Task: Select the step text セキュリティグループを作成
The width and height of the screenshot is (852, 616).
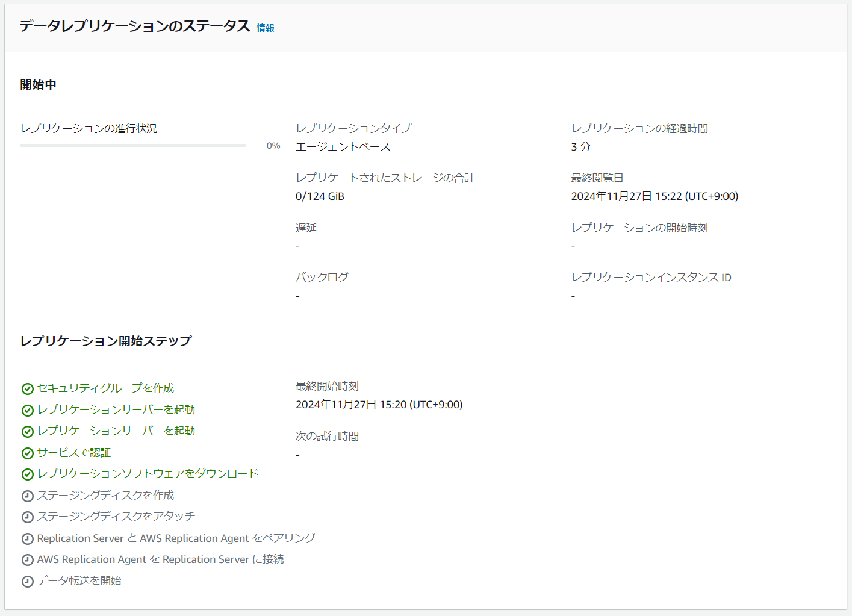Action: [x=105, y=388]
